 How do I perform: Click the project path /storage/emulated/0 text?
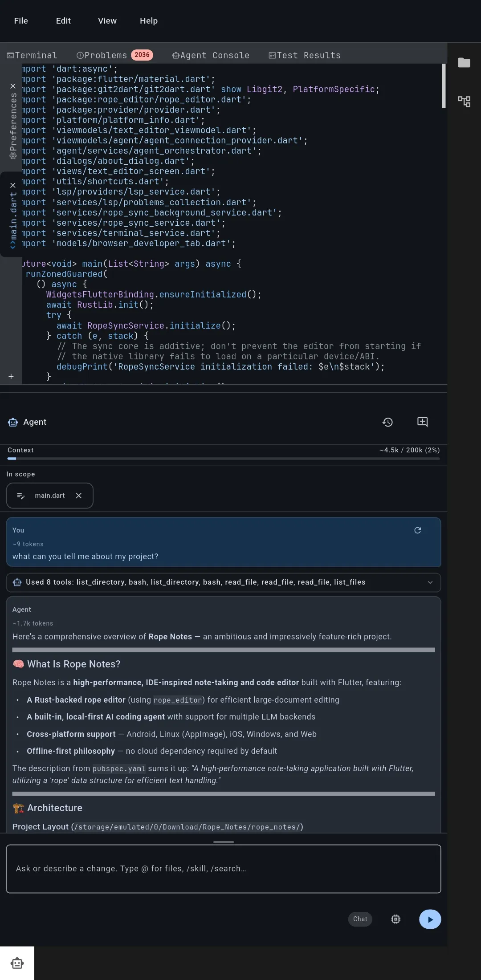point(187,827)
